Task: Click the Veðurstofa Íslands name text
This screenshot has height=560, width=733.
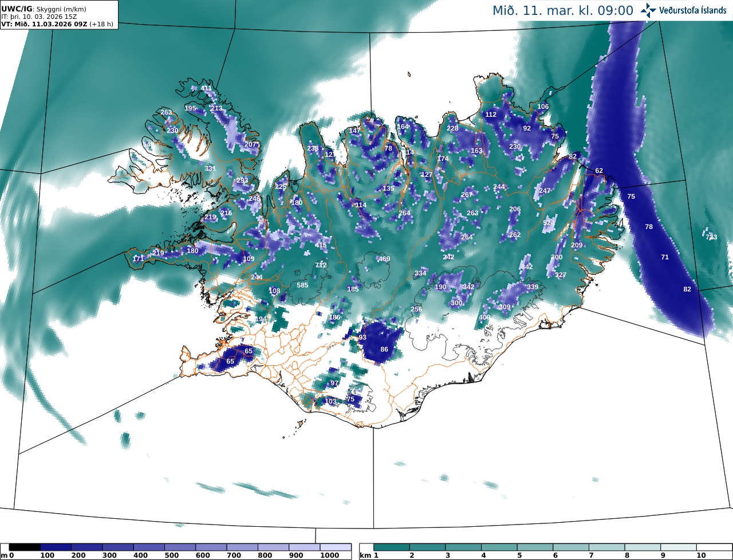Action: point(693,10)
